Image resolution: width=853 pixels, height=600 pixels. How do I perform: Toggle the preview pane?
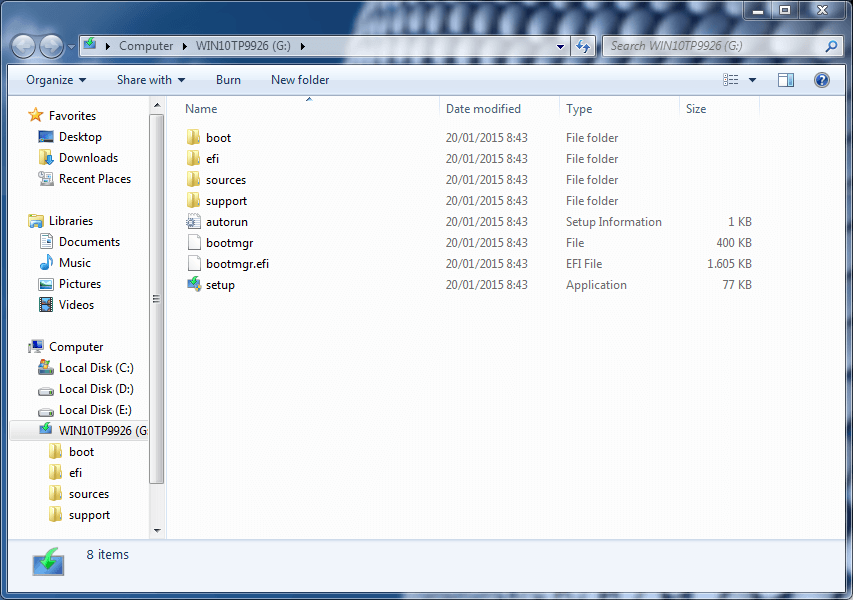(786, 80)
